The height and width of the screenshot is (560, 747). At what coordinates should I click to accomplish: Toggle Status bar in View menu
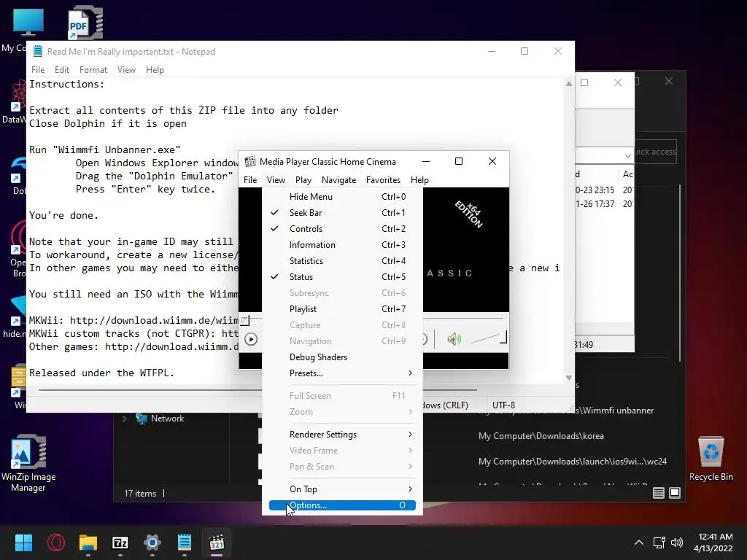[x=342, y=277]
